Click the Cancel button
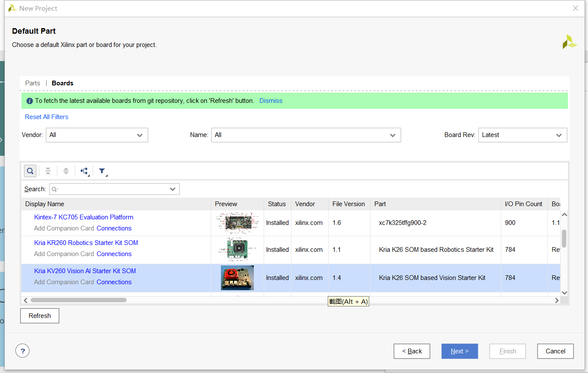 [556, 351]
